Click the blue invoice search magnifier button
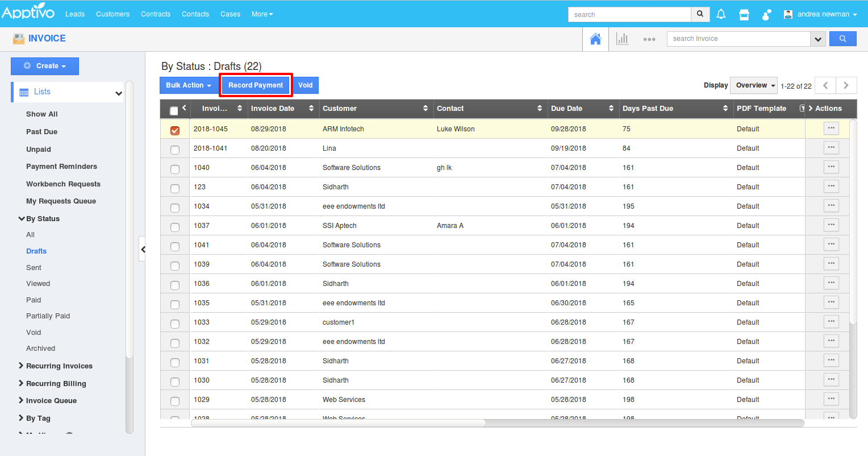Image resolution: width=868 pixels, height=456 pixels. (842, 39)
